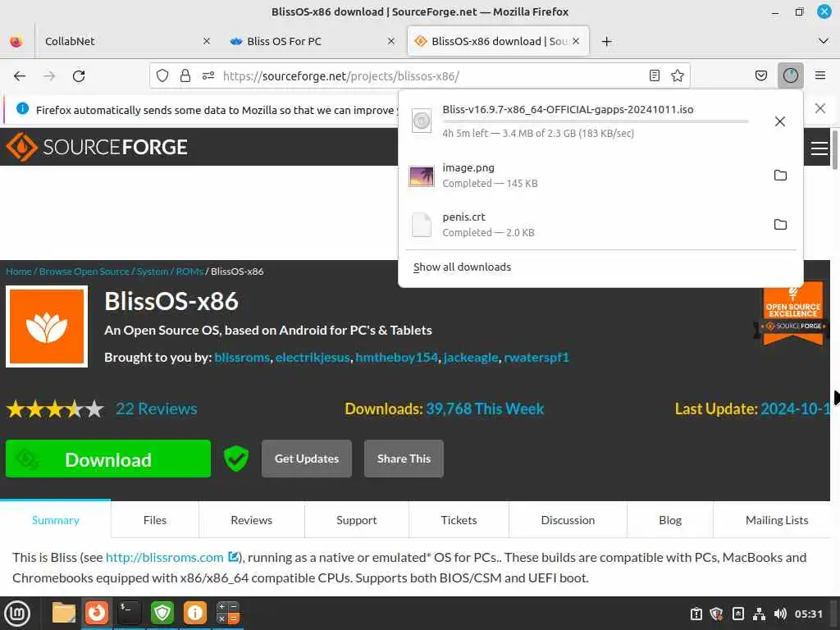Open hmtheboy154 author profile link
Image resolution: width=840 pixels, height=630 pixels.
(397, 358)
